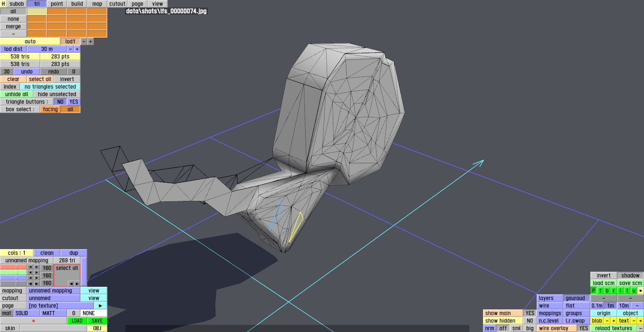Toggle show hidden NO button
644x332 pixels.
(x=530, y=321)
